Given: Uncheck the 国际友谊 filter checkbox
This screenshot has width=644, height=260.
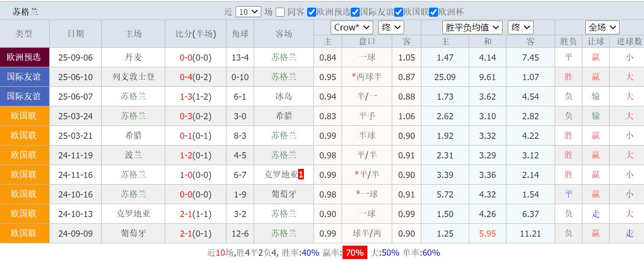Looking at the screenshot, I should click(355, 12).
